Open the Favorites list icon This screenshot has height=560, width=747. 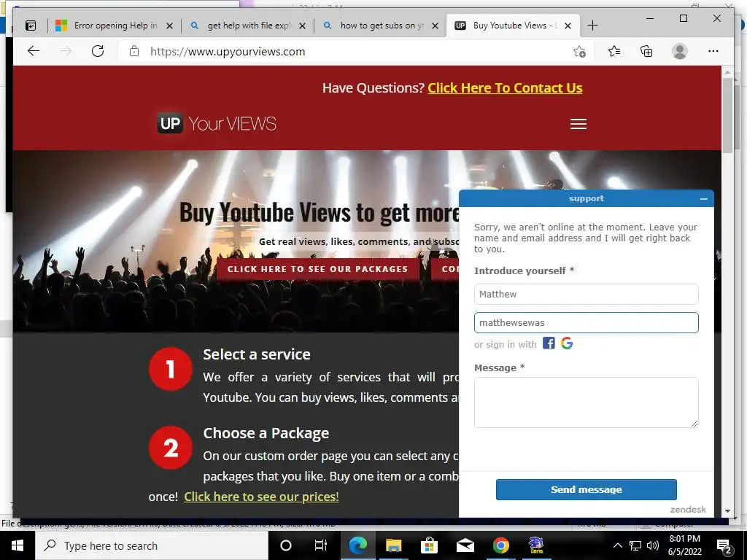[x=614, y=51]
